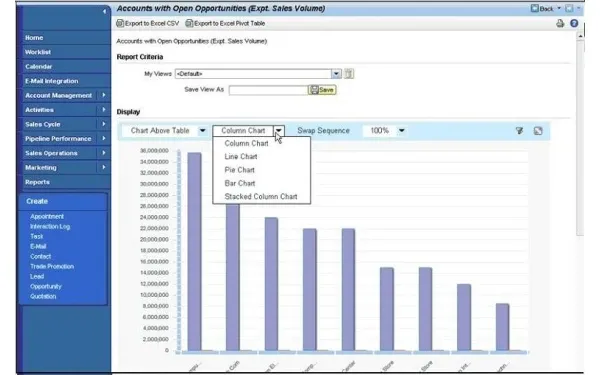Click the maximize chart icon
600x375 pixels.
[538, 131]
